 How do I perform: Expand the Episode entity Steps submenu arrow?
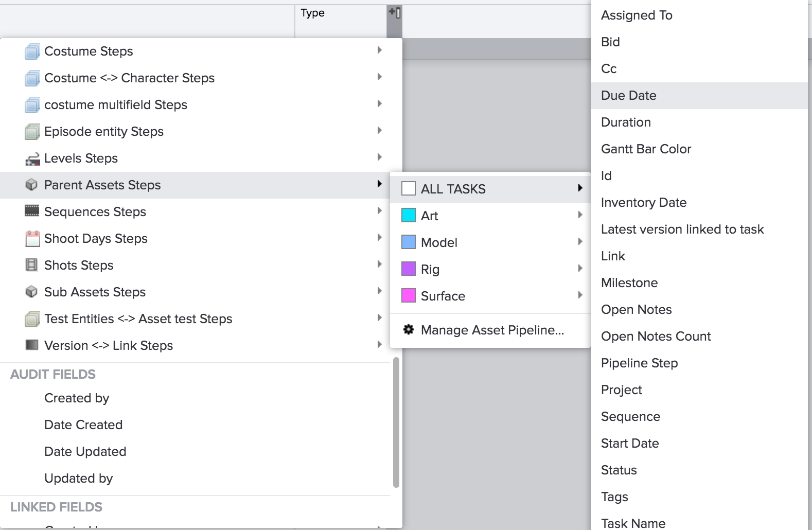coord(379,130)
